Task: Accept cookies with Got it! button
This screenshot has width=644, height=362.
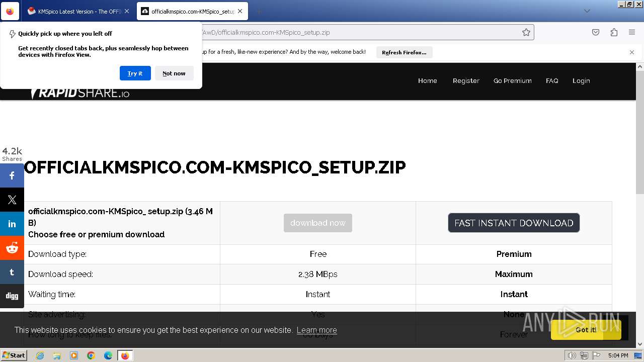Action: click(586, 330)
